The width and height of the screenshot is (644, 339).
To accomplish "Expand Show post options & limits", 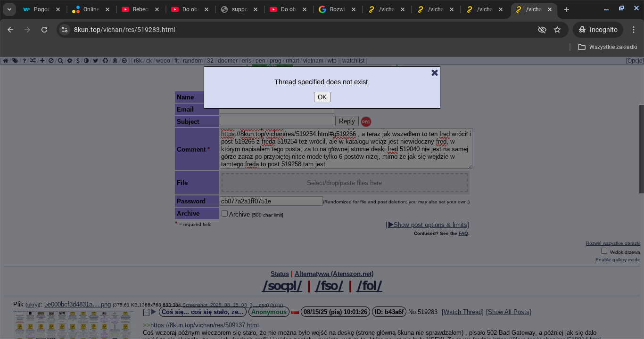I will pyautogui.click(x=428, y=225).
